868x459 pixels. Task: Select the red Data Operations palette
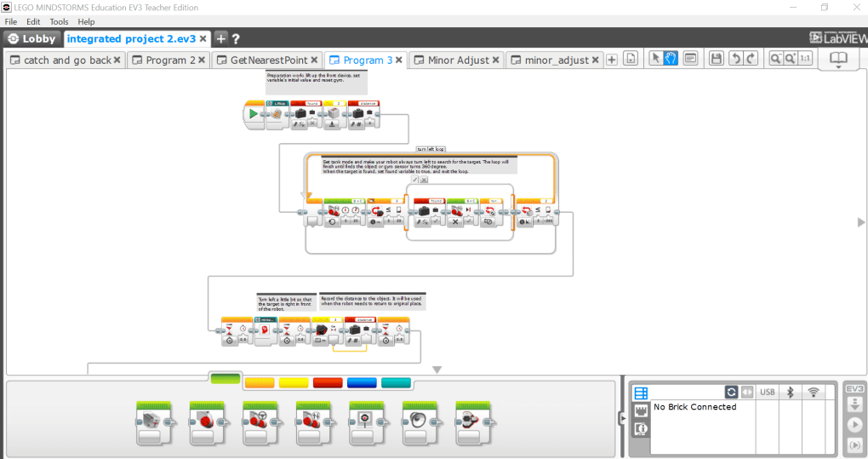(328, 382)
